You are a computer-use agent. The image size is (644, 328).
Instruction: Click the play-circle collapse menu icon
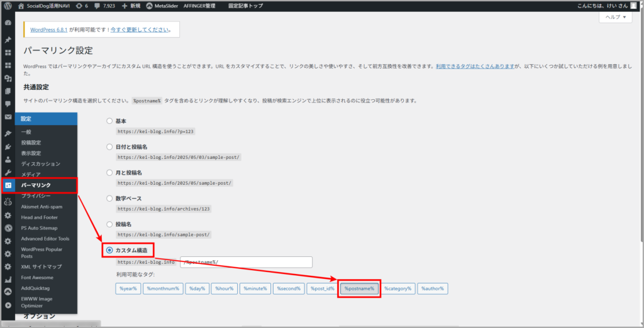pos(8,305)
